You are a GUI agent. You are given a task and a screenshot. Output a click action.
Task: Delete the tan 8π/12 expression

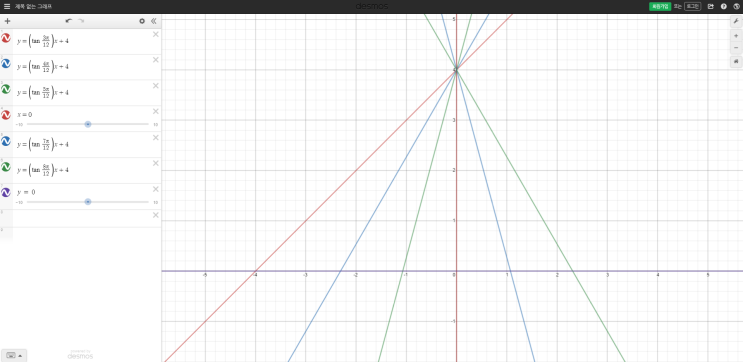pyautogui.click(x=155, y=163)
